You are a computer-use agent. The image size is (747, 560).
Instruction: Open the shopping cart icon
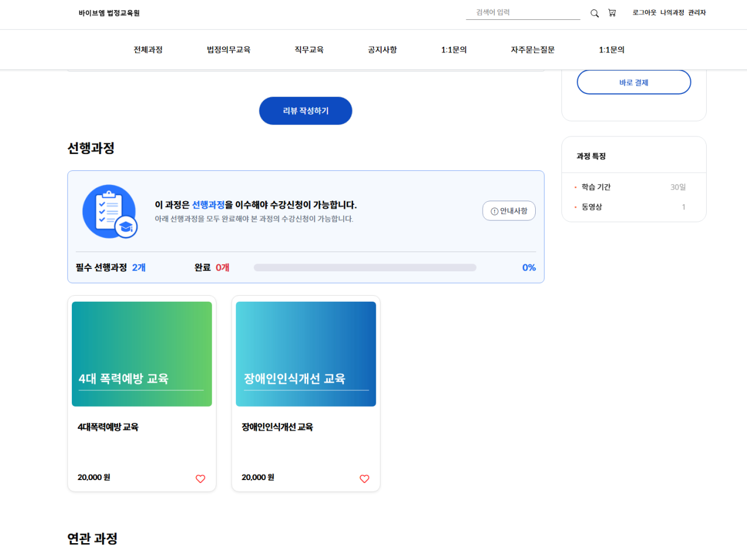point(612,13)
